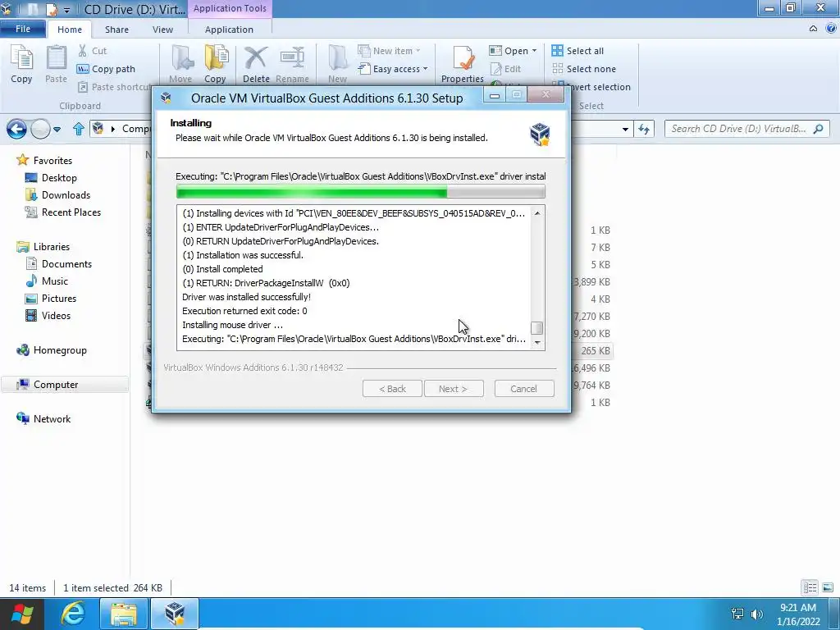This screenshot has height=630, width=840.
Task: Select the Copy path command
Action: pos(106,69)
